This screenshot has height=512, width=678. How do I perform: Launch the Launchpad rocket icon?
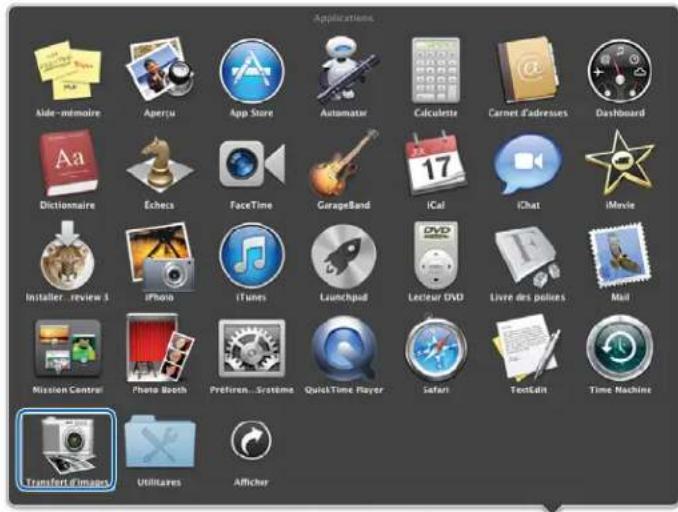pos(344,256)
